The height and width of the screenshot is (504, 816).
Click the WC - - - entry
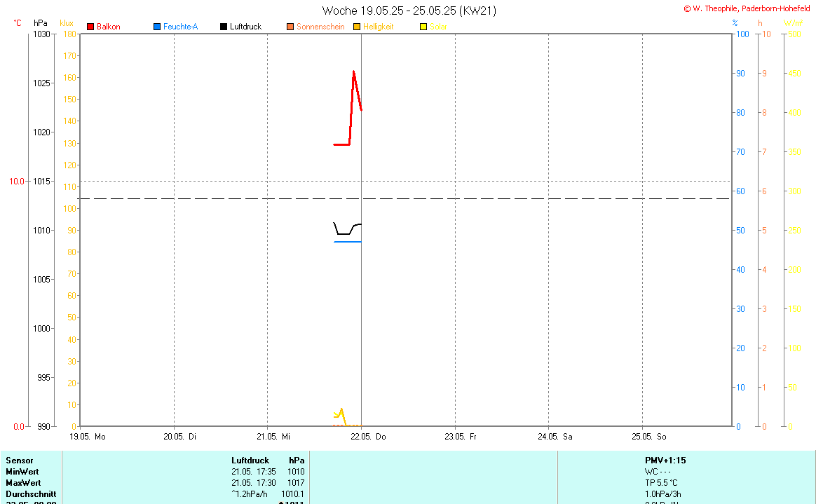tap(658, 472)
